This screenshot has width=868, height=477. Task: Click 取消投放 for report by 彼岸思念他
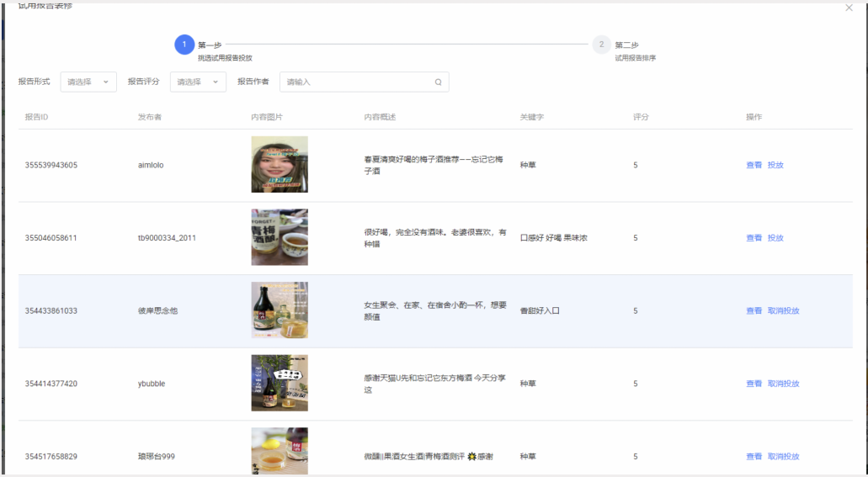click(x=783, y=311)
